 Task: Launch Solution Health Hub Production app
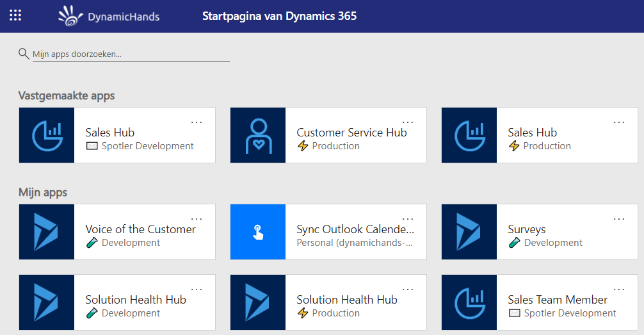[347, 300]
